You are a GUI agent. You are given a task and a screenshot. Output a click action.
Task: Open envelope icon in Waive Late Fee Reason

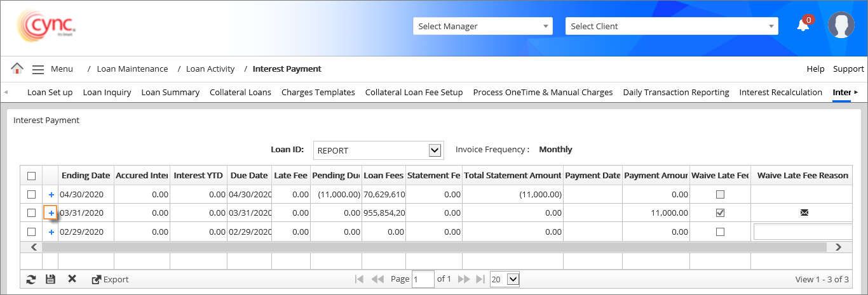(x=804, y=213)
